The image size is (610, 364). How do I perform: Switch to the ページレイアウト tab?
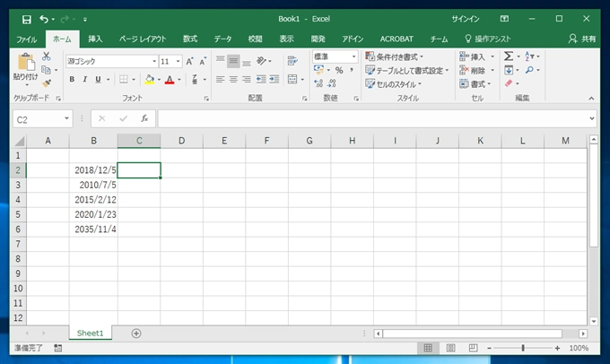143,39
